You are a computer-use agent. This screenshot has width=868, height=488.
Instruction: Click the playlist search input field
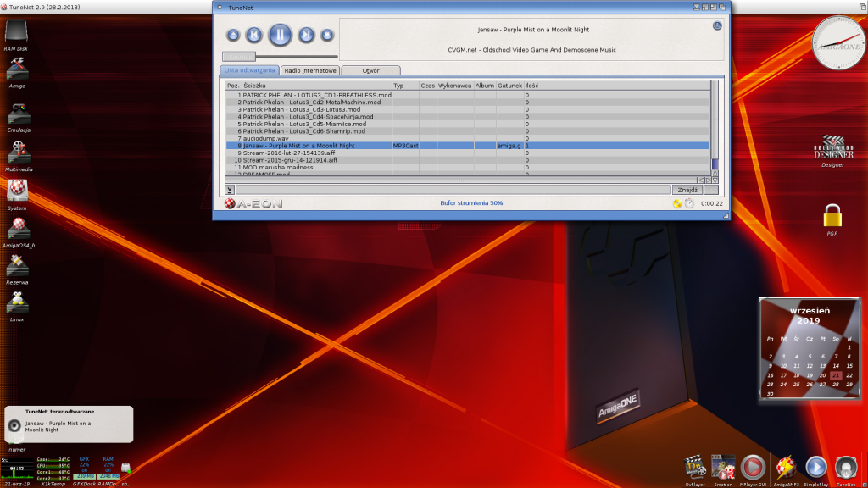pos(453,190)
